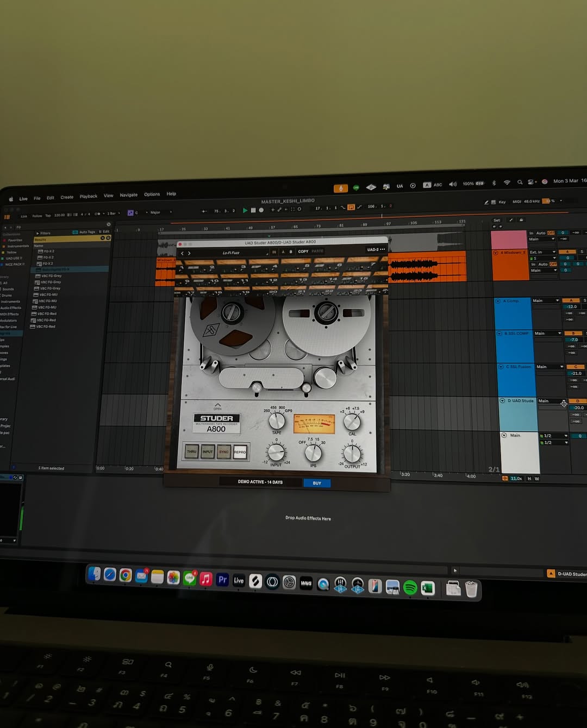Image resolution: width=587 pixels, height=728 pixels.
Task: Open the UAD-2 options menu
Action: [x=376, y=249]
